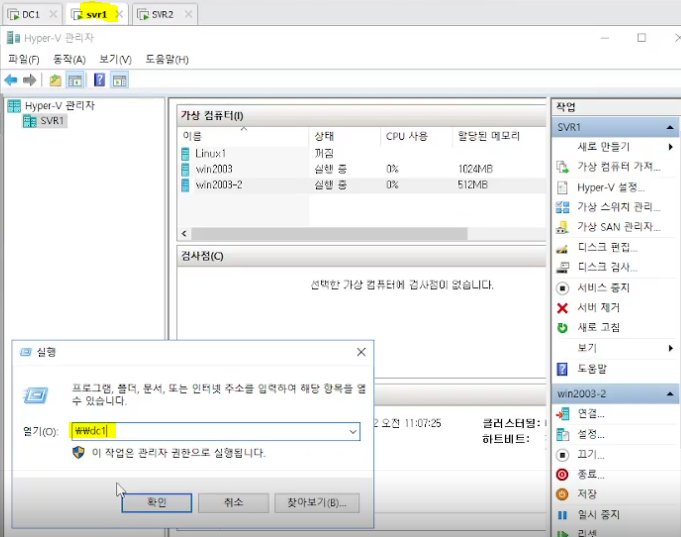Open the 보기(V) menu
This screenshot has width=681, height=537.
(x=115, y=60)
